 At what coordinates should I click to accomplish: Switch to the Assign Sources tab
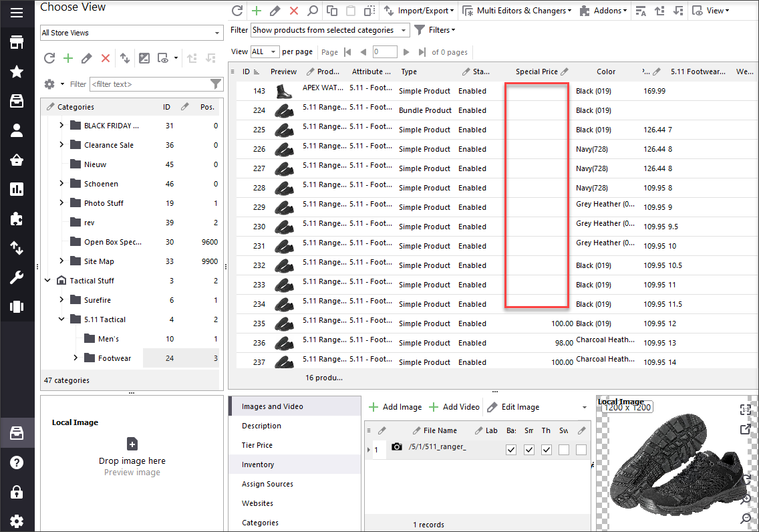click(x=267, y=484)
